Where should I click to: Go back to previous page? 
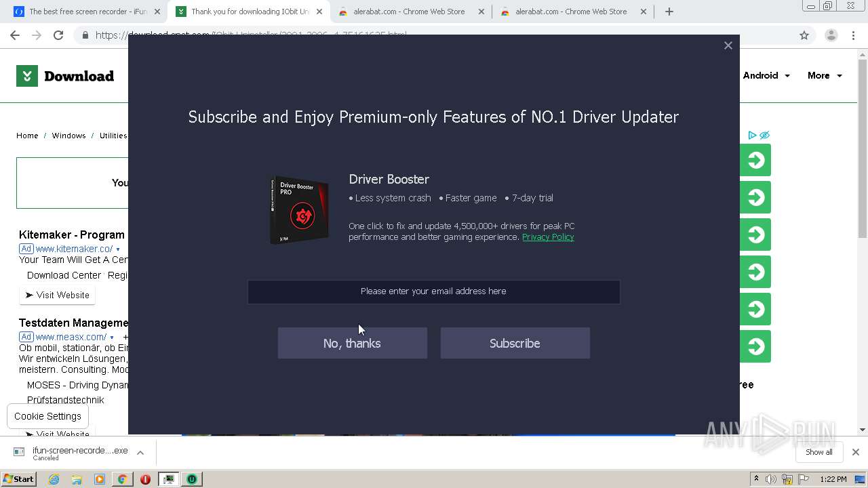point(15,35)
